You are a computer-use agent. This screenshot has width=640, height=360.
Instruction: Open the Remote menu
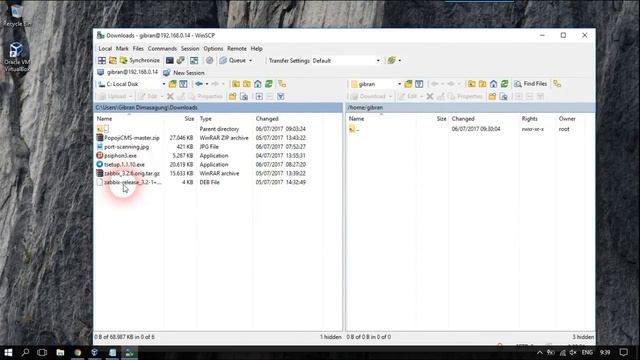237,49
